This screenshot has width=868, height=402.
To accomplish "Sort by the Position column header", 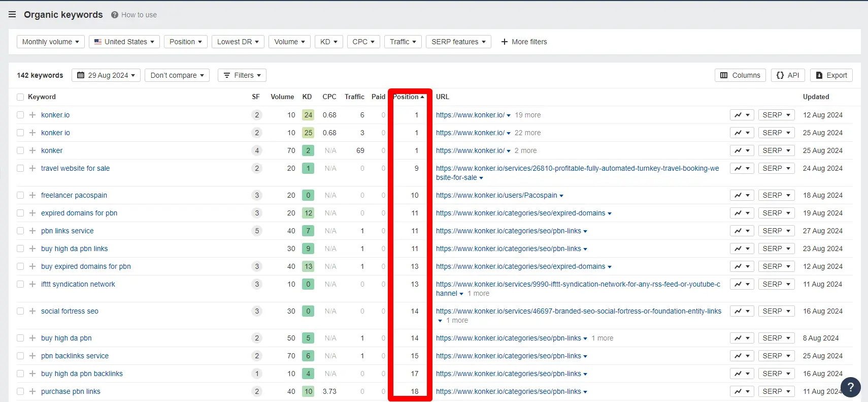I will point(408,97).
